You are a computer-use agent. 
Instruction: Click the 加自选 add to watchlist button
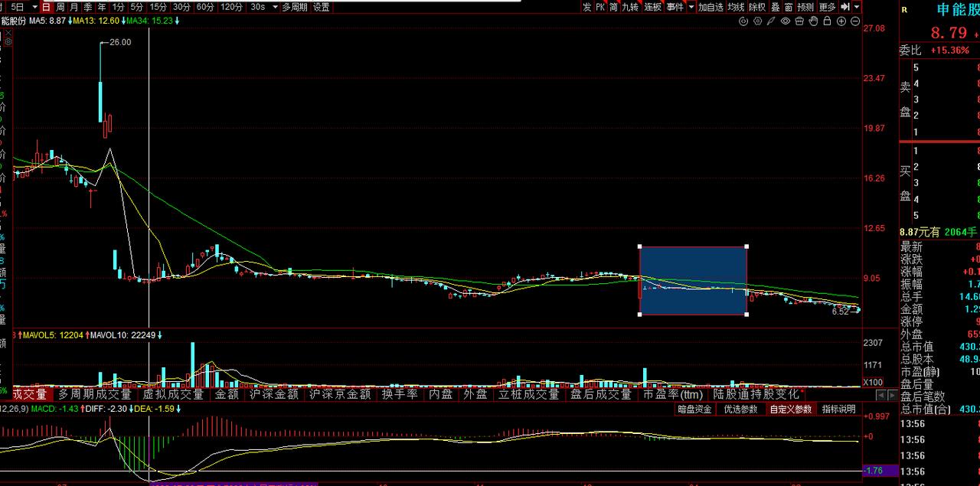[710, 7]
